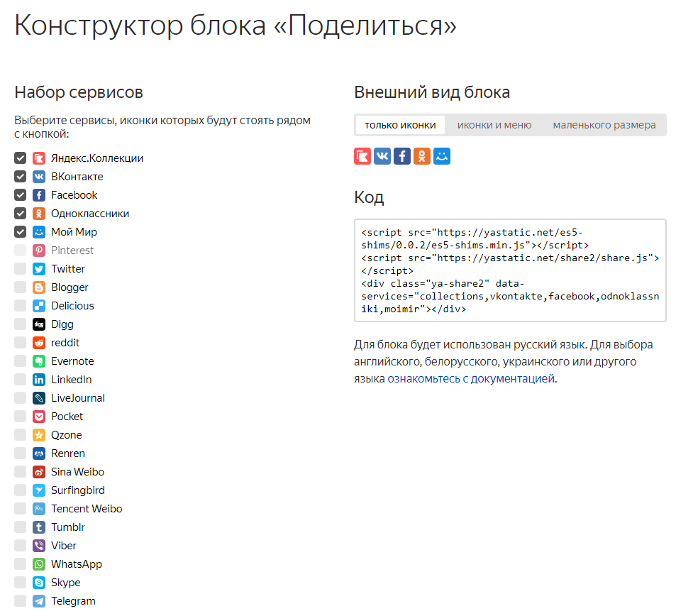Image resolution: width=693 pixels, height=616 pixels.
Task: Click the Digg service label
Action: [x=62, y=324]
